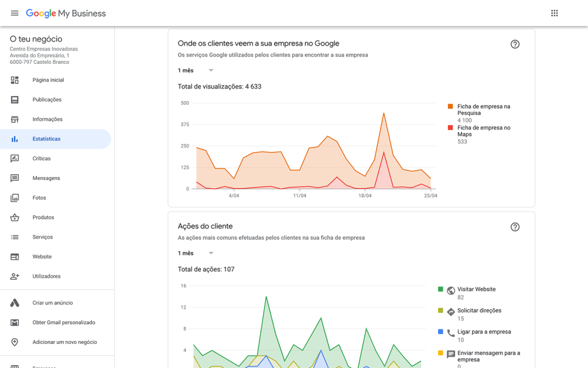Click Ficha de empresa na Pesquisa label
Image resolution: width=588 pixels, height=368 pixels.
(x=483, y=110)
